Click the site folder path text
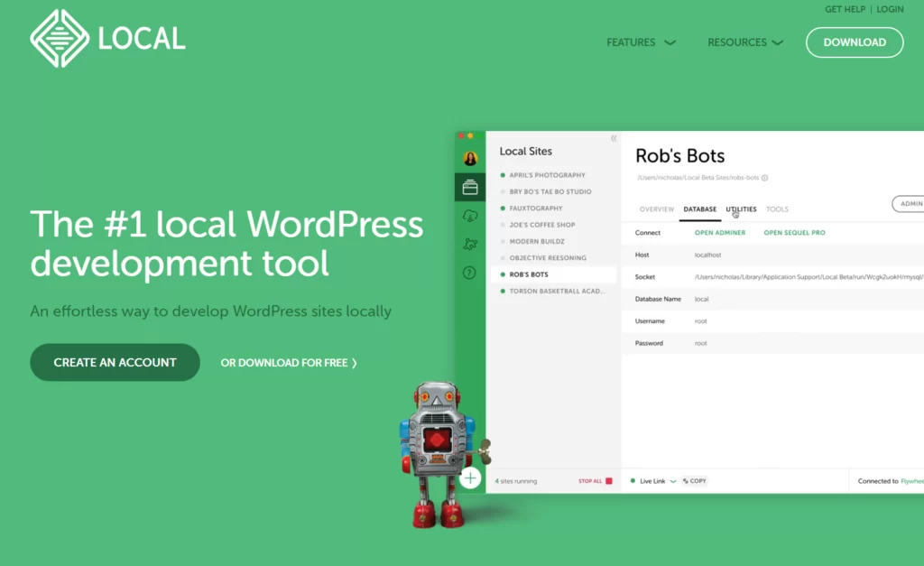 coord(698,178)
